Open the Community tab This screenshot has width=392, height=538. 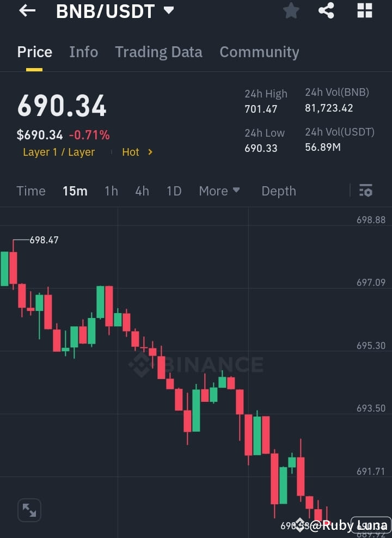[x=259, y=52]
